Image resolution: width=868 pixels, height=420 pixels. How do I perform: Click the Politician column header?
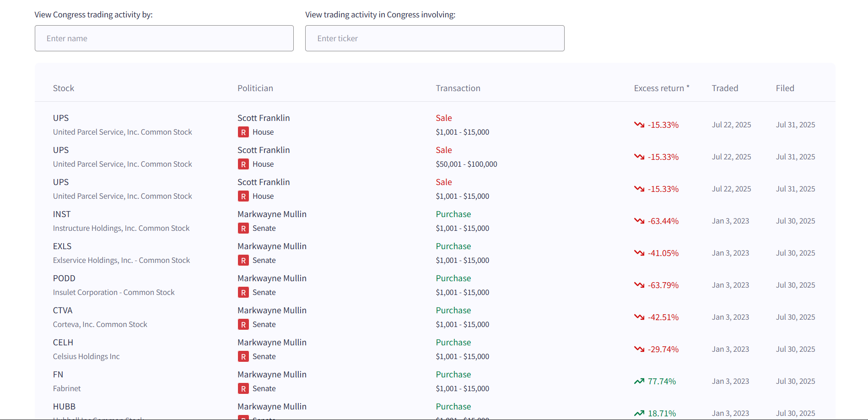(x=255, y=88)
